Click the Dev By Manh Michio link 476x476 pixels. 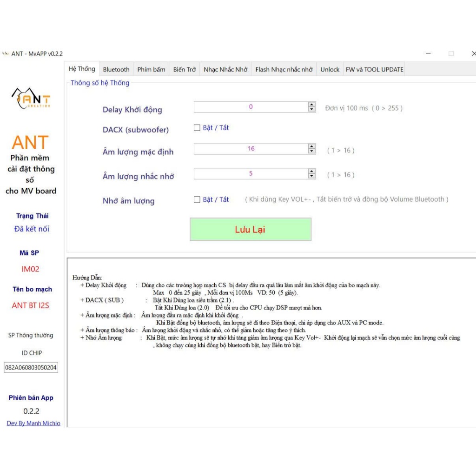point(33,423)
